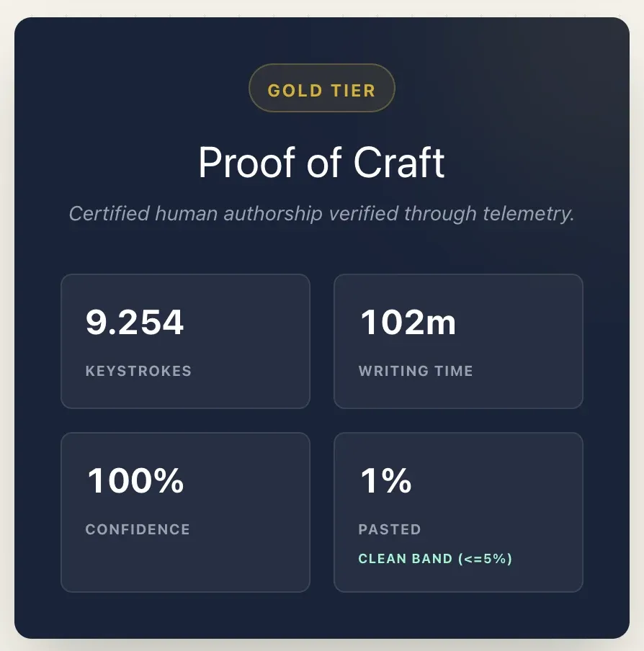Expand the pasted content details
The height and width of the screenshot is (651, 644).
coord(457,512)
